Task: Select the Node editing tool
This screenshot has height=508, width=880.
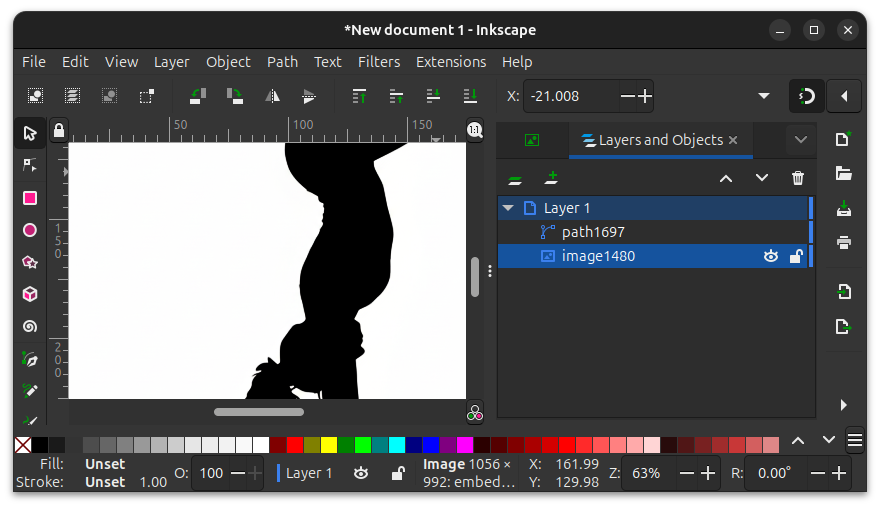Action: (30, 165)
